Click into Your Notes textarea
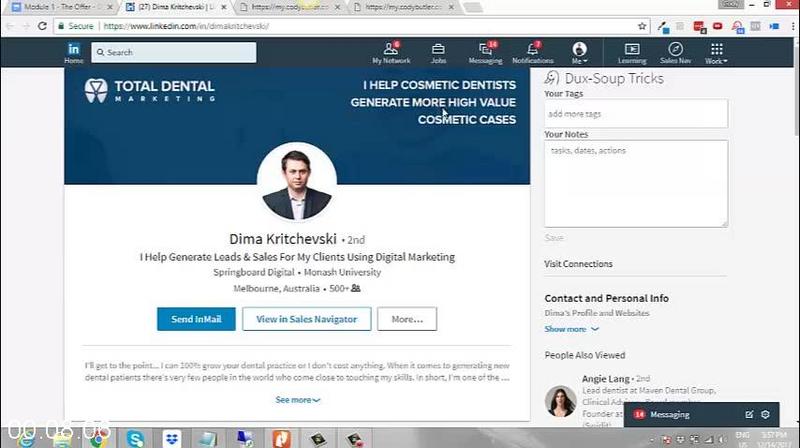 pos(636,184)
